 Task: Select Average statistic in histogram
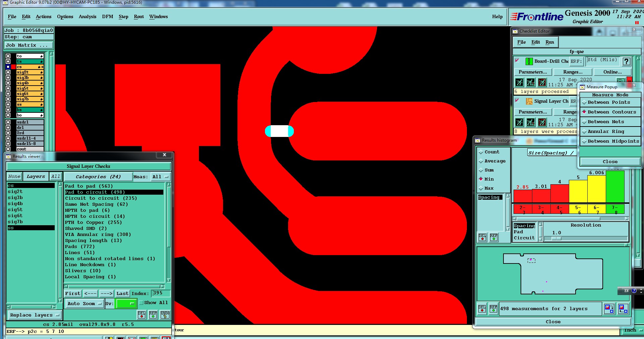pos(492,161)
